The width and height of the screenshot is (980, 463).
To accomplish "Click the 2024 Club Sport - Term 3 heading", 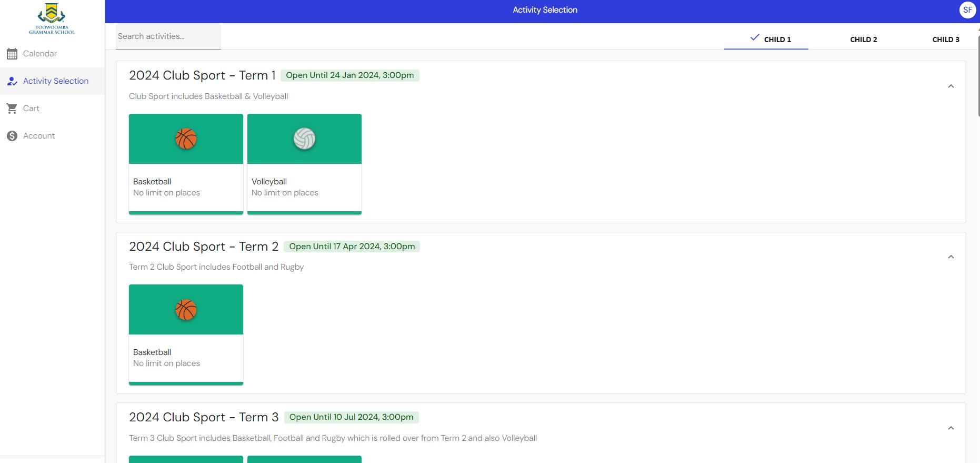I will (204, 417).
